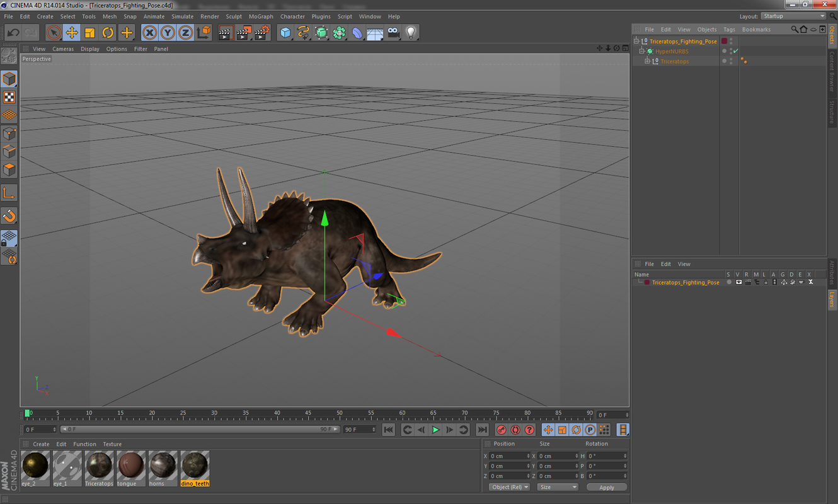The image size is (838, 504).
Task: Expand the Triceratops child object node
Action: click(647, 61)
